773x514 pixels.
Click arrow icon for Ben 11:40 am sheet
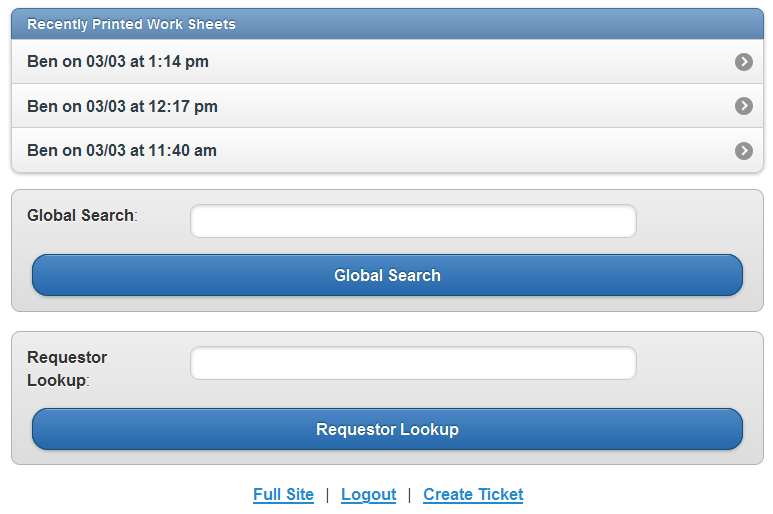click(743, 151)
